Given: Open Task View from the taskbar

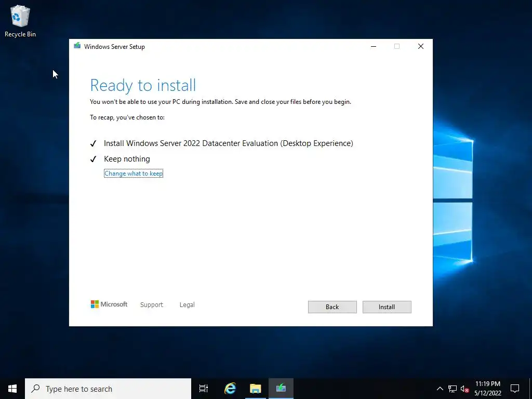Looking at the screenshot, I should 204,389.
